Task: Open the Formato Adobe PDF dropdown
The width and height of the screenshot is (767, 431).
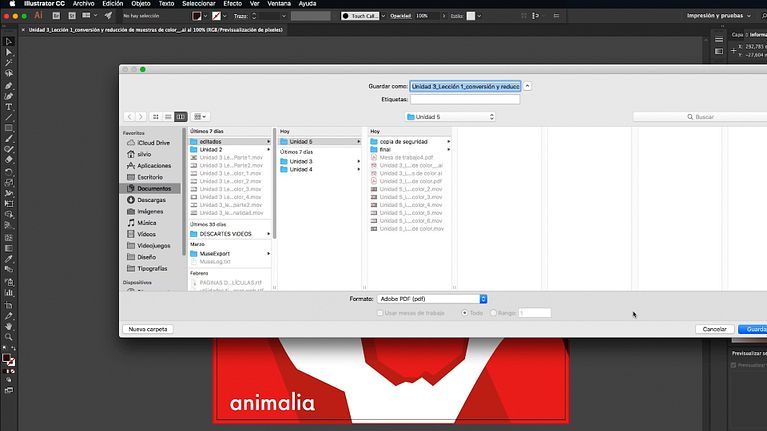Action: (432, 299)
